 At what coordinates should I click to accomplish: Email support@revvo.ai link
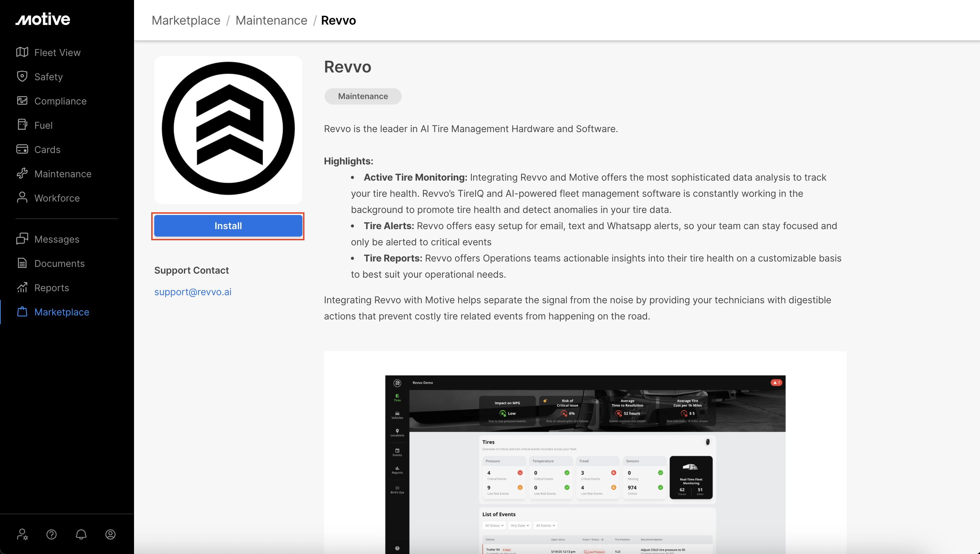pos(193,292)
